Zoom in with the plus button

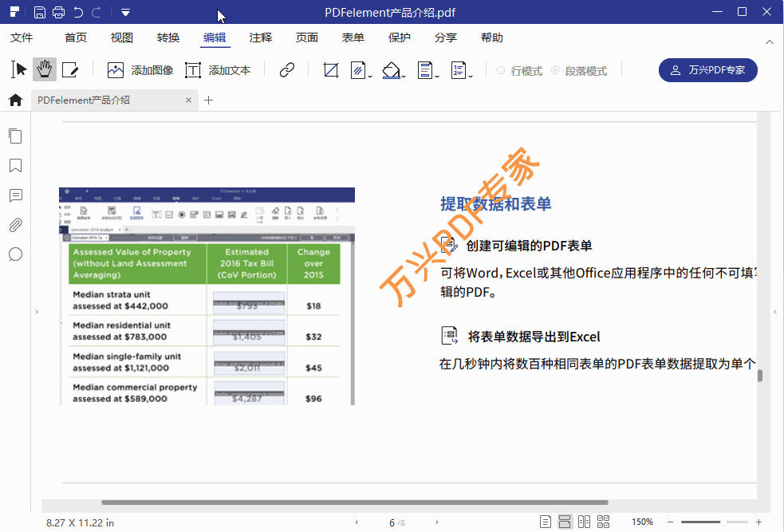pos(758,522)
